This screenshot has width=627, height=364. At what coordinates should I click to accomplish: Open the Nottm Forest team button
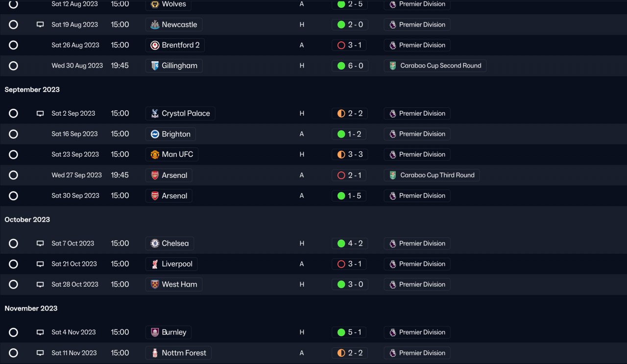tap(178, 353)
